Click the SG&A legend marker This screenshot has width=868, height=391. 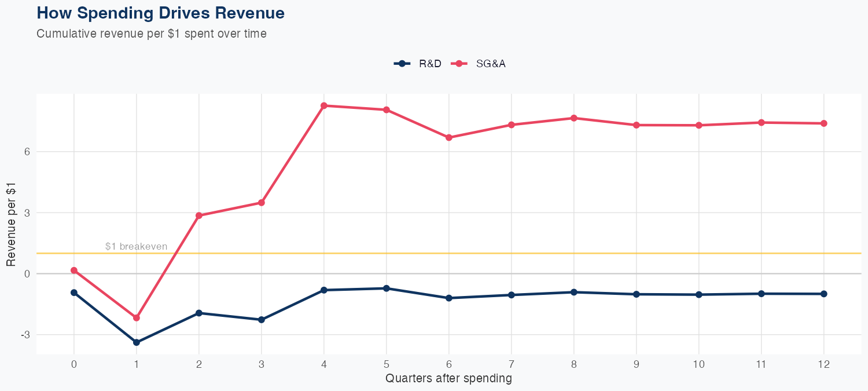pos(459,64)
